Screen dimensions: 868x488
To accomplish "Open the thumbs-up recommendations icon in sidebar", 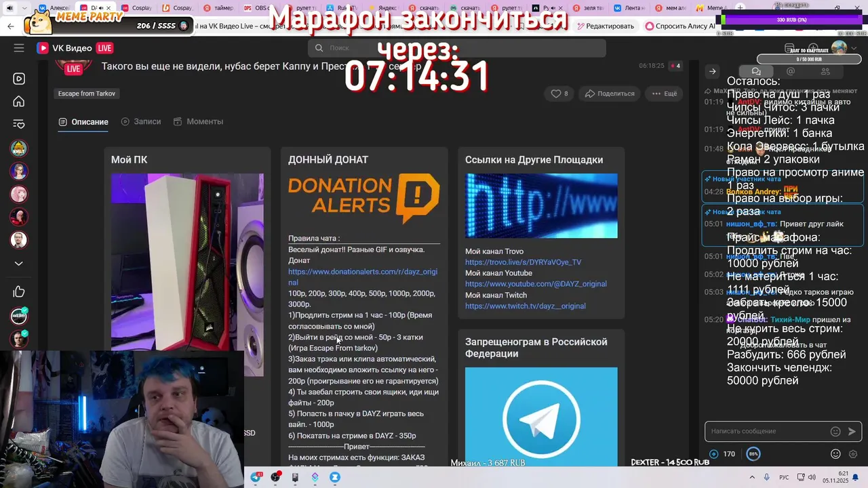I will [x=19, y=292].
